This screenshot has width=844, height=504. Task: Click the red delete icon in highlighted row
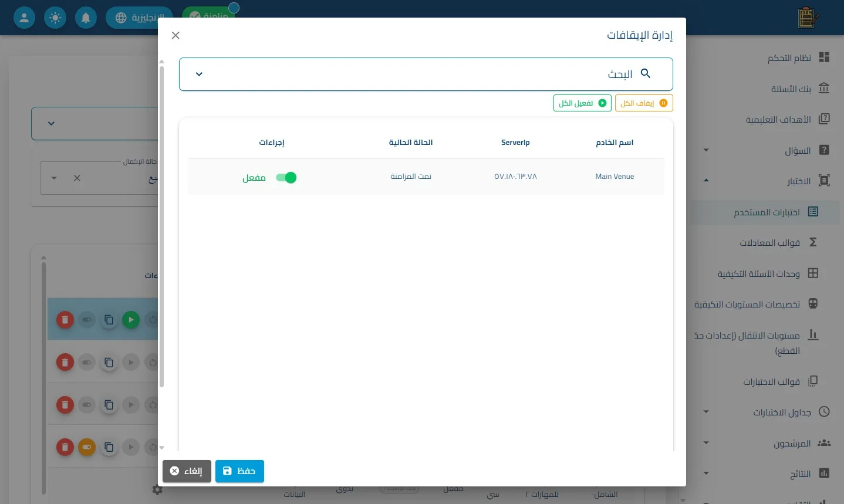pos(65,320)
